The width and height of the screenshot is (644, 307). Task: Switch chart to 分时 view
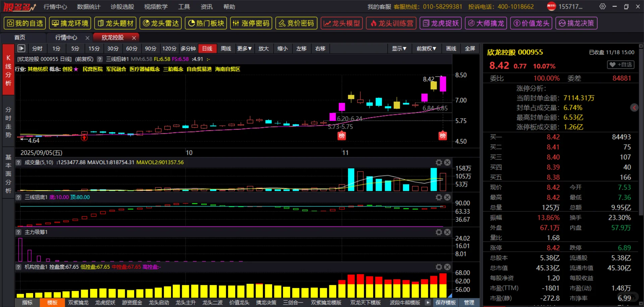(x=37, y=48)
